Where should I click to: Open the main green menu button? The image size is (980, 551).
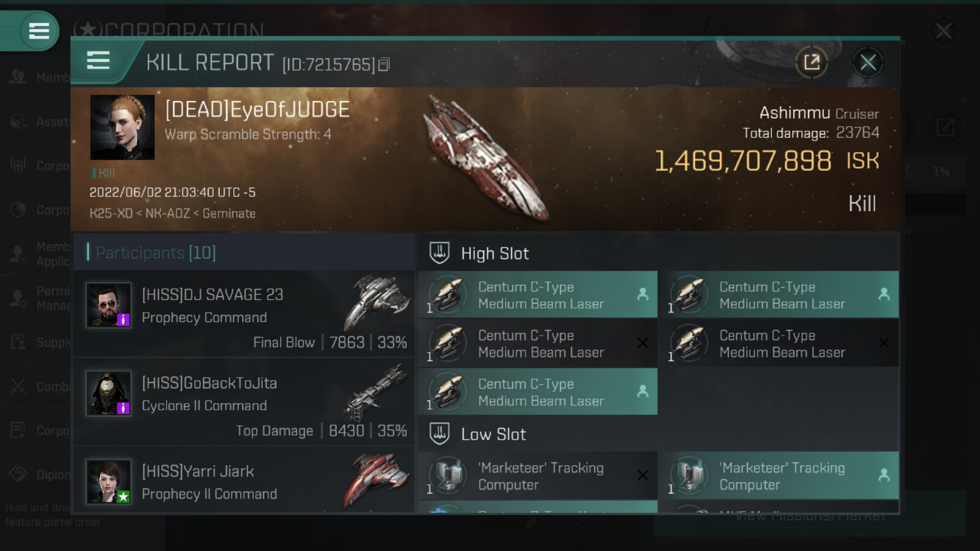pos(39,31)
